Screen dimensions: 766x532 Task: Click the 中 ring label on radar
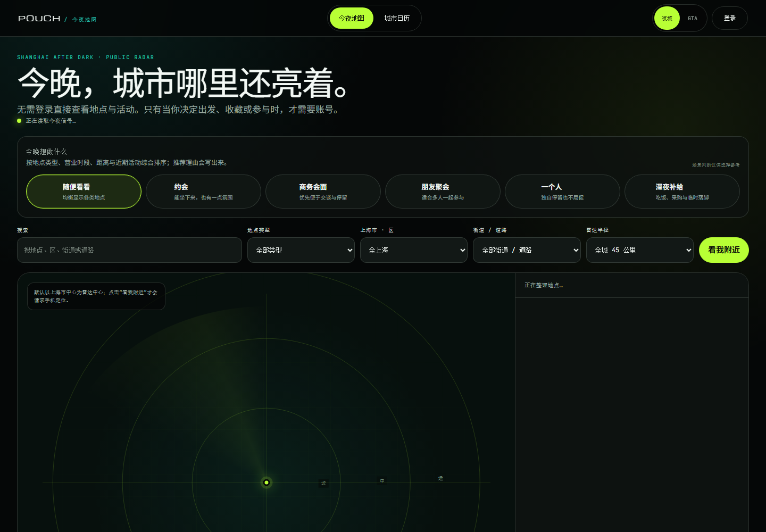coord(382,481)
